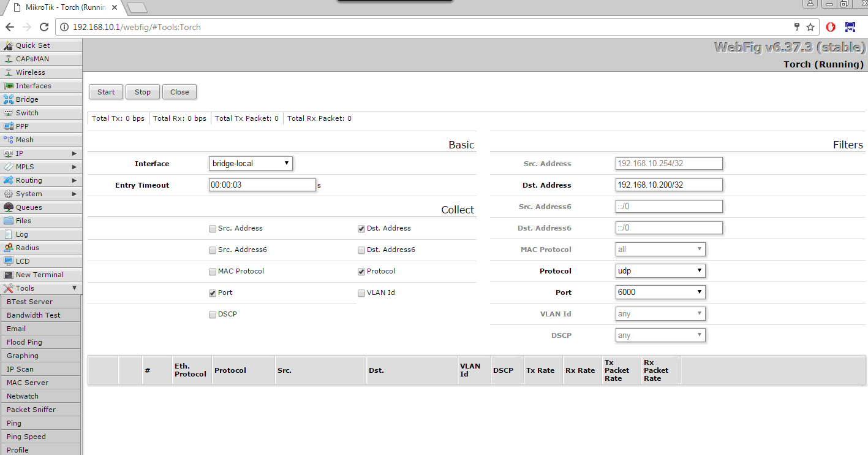Click the New Terminal screen icon
Screen dimensions: 868x455
(x=9, y=275)
